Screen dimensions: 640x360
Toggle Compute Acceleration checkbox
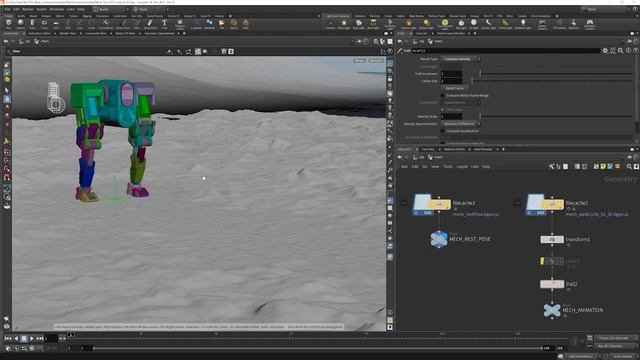pos(443,131)
